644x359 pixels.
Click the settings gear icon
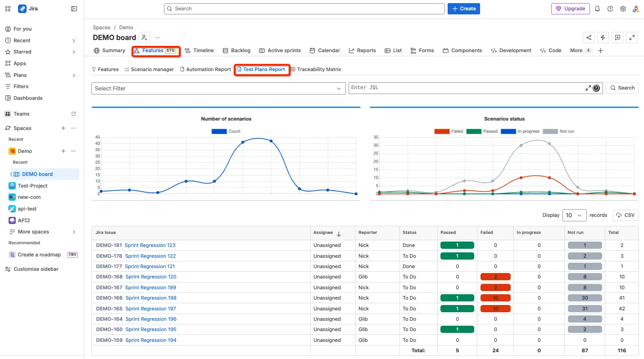coord(623,9)
